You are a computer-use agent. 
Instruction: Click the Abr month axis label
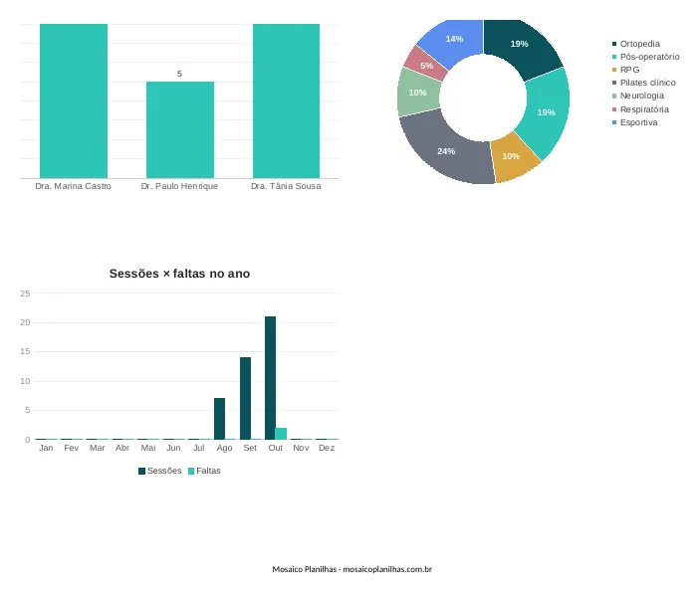[122, 448]
